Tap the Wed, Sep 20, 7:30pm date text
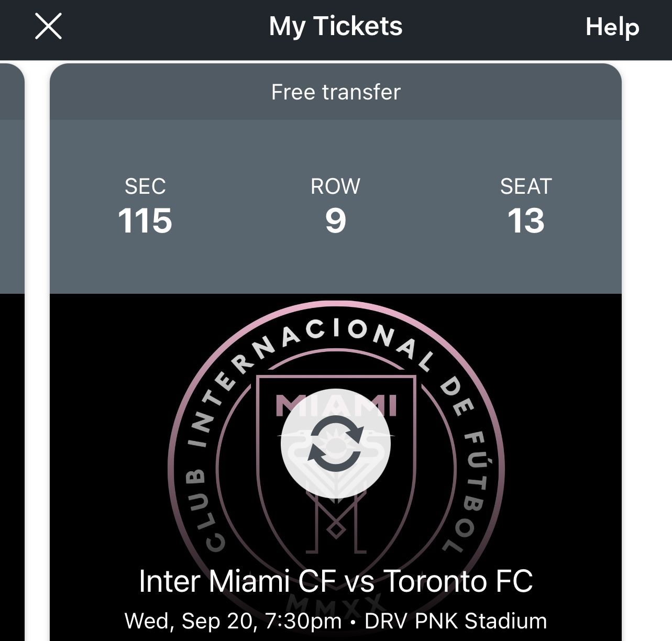 click(233, 621)
